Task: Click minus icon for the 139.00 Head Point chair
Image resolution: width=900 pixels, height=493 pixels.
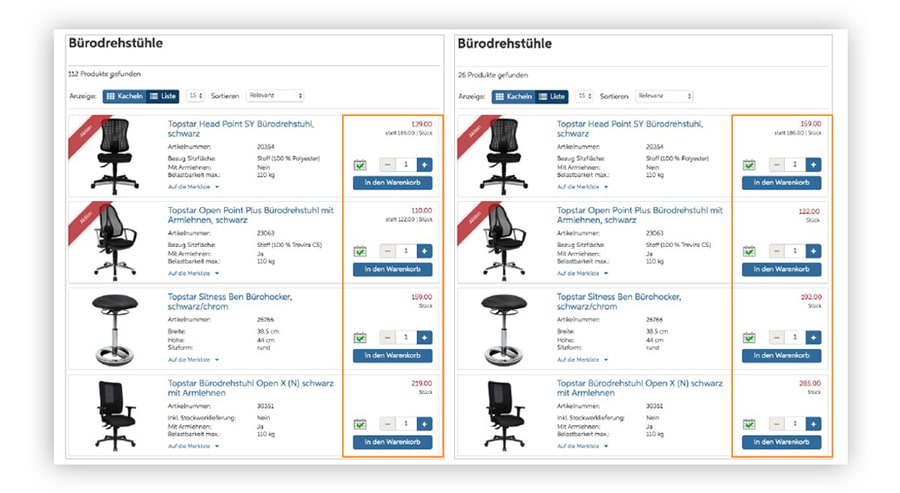Action: (x=387, y=165)
